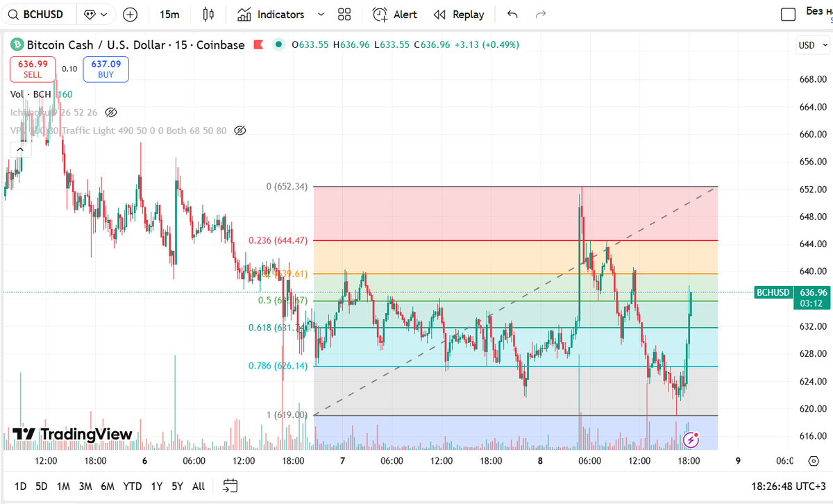The width and height of the screenshot is (833, 504).
Task: Start bar Replay mode
Action: (458, 14)
